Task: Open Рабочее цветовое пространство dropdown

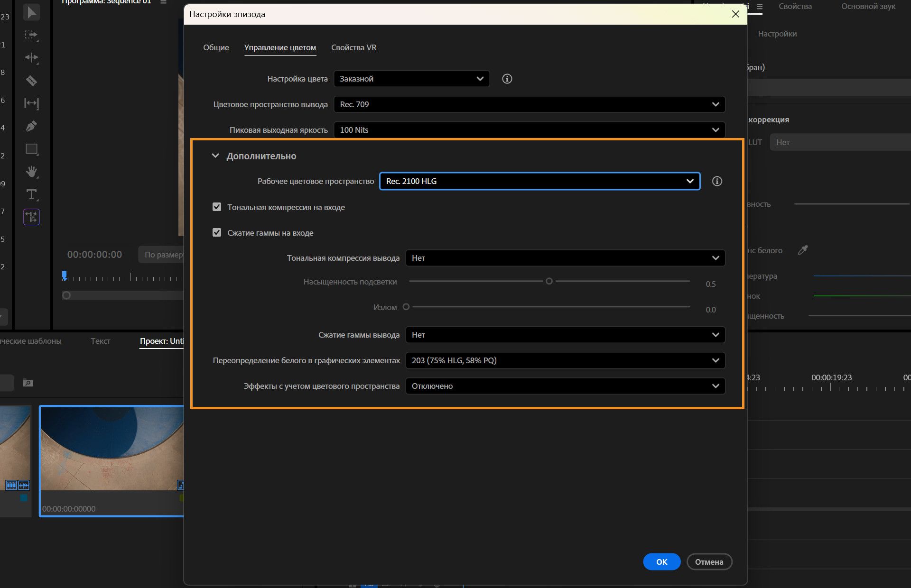Action: pyautogui.click(x=539, y=181)
